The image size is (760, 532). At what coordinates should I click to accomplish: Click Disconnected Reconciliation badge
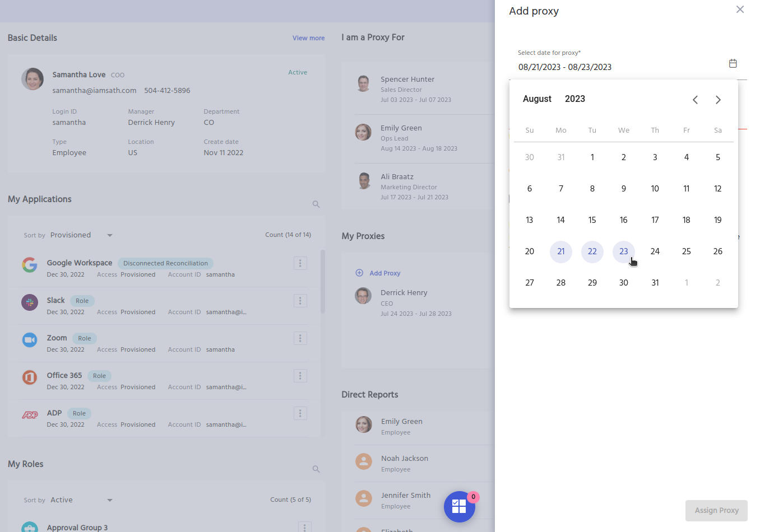[165, 263]
